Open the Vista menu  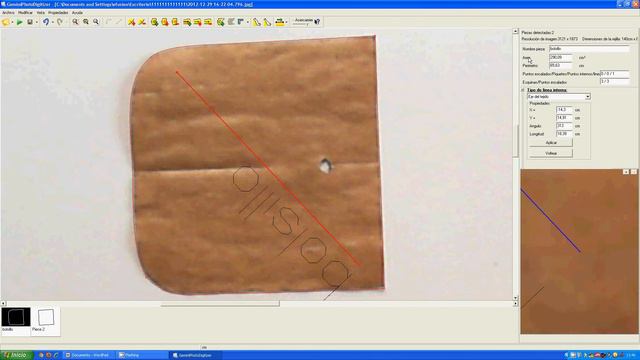tap(41, 13)
